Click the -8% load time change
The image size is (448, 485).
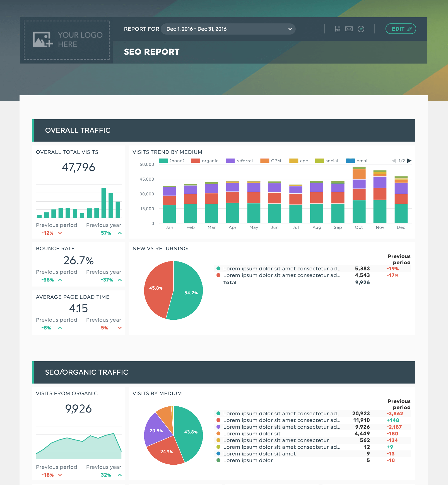coord(46,328)
